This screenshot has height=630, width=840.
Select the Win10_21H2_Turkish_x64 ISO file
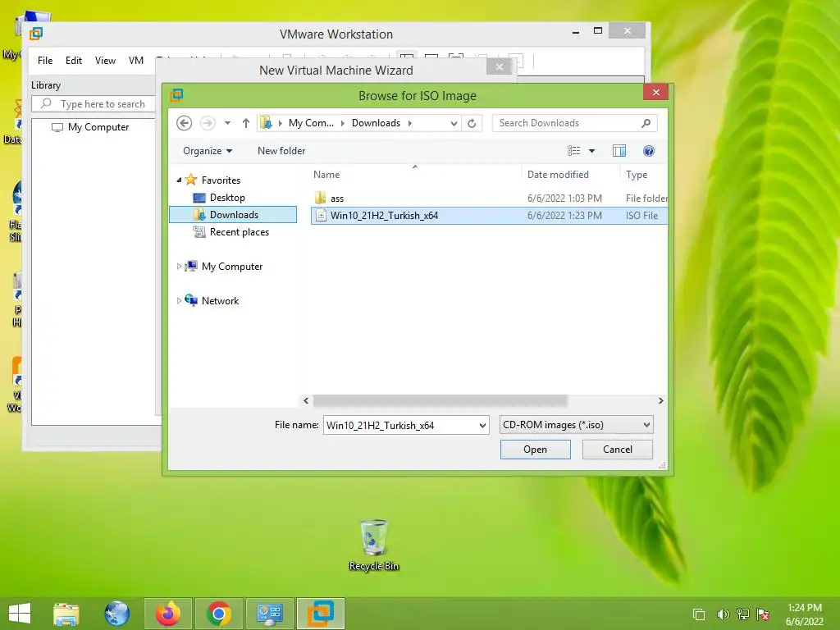coord(384,216)
